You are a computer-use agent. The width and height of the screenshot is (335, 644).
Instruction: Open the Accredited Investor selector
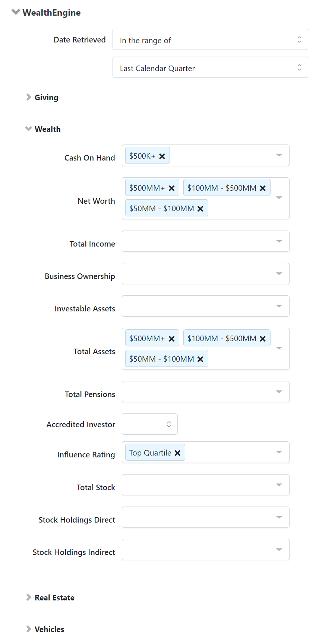pos(169,424)
